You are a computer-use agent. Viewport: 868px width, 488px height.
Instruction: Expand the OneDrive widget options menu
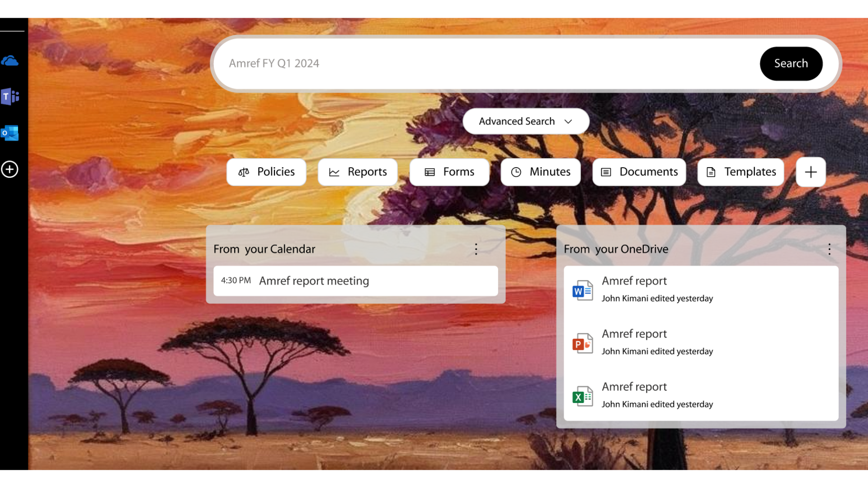(x=829, y=249)
